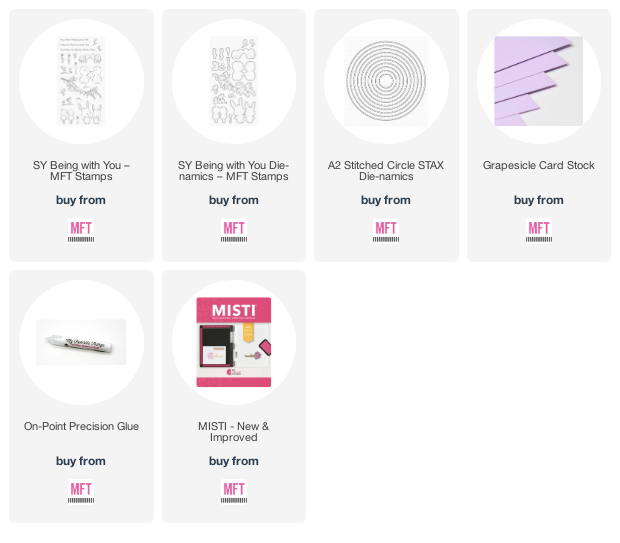This screenshot has height=543, width=620.
Task: Open the precision glue tube image
Action: (x=81, y=342)
